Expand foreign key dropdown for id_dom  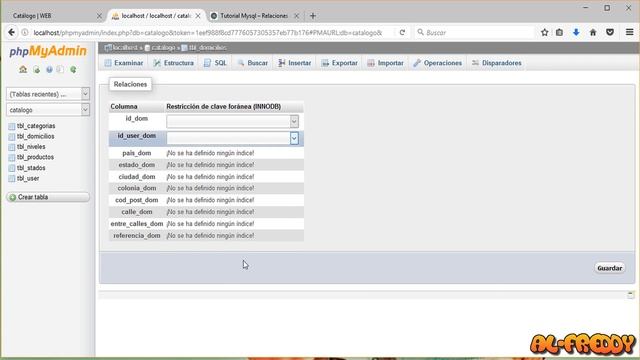232,121
